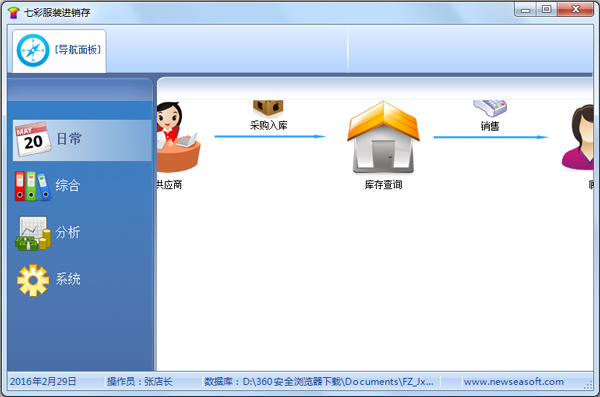This screenshot has width=600, height=397.
Task: Open 采购入库 purchase box icon
Action: [268, 108]
